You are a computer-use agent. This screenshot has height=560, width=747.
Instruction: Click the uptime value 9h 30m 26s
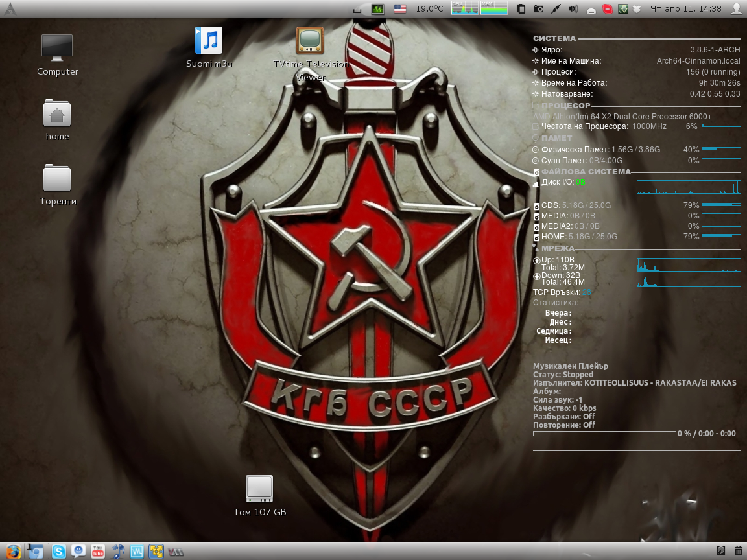719,82
